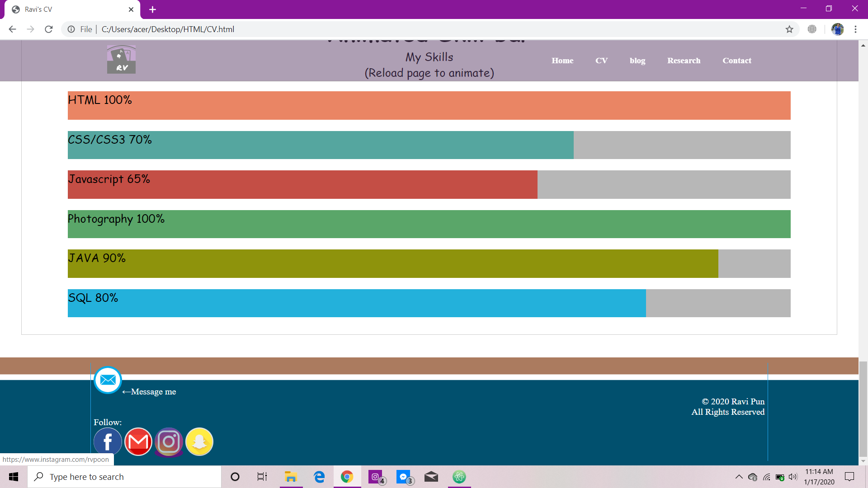Click the Follow: label

coord(108,422)
